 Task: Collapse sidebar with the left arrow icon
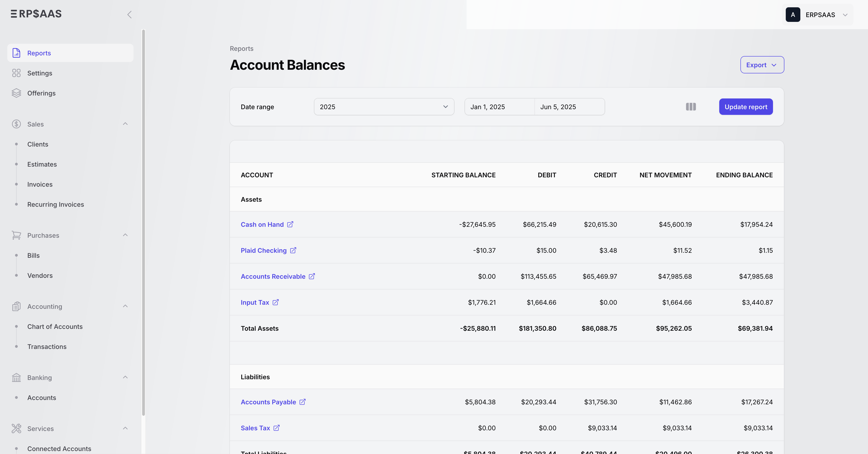[129, 15]
